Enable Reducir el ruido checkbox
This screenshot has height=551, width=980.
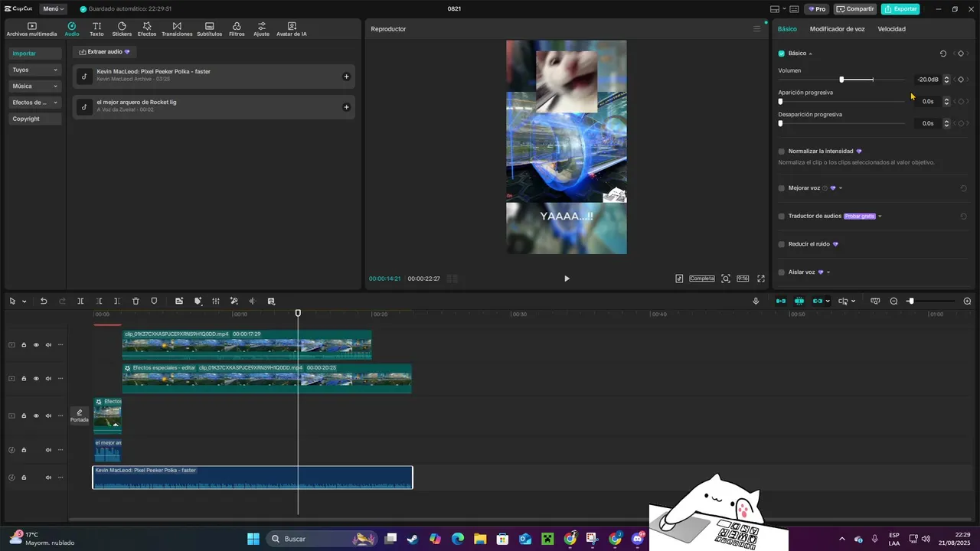click(x=782, y=244)
